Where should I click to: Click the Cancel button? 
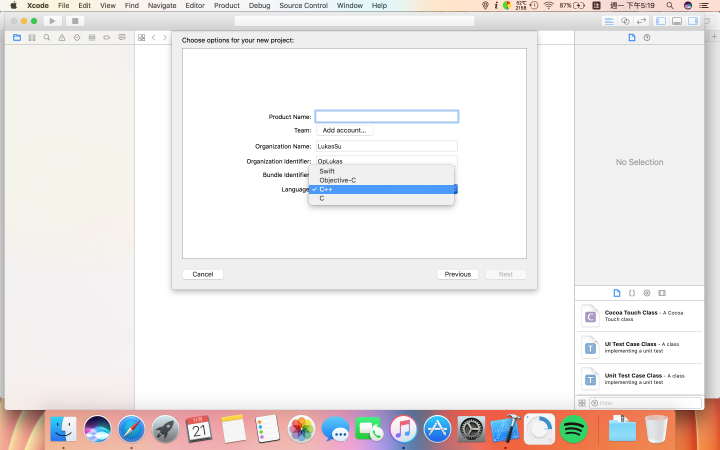point(202,274)
